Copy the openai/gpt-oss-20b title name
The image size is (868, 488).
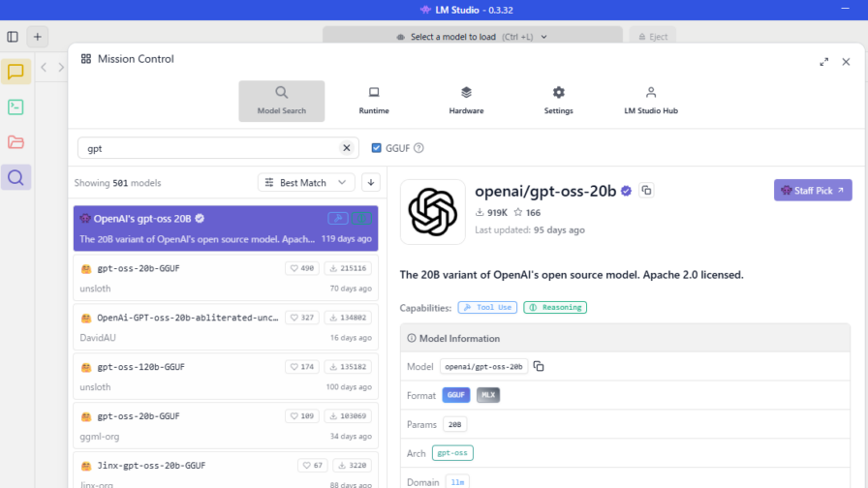coord(647,191)
